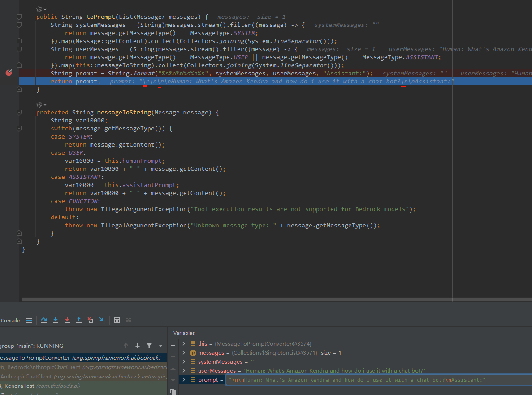This screenshot has height=395, width=532.
Task: Select the KendraTest stack frame
Action: (83, 386)
